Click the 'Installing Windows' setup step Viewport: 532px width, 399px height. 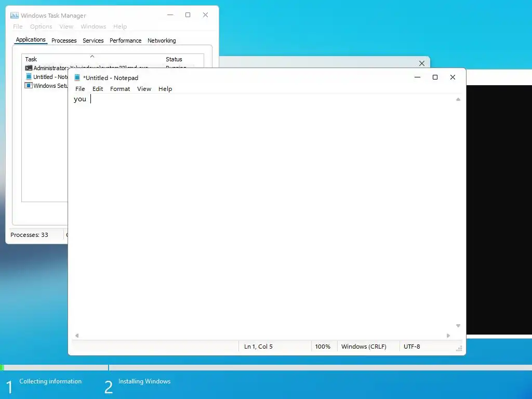pos(144,381)
